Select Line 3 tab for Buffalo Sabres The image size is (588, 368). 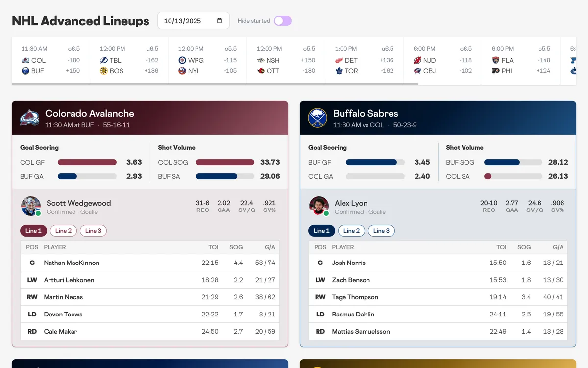[x=382, y=231]
